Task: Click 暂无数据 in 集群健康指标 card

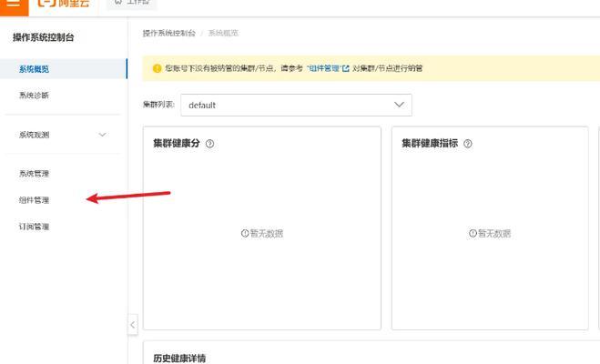Action: [490, 233]
